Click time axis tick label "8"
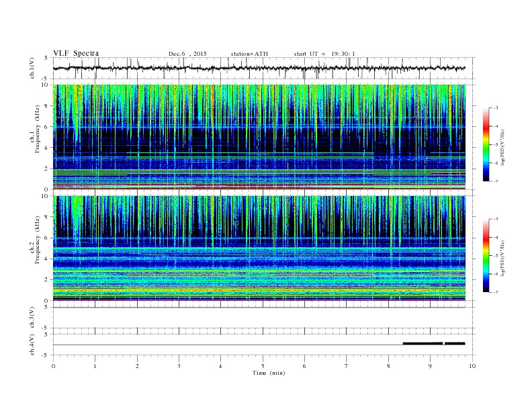This screenshot has height=411, width=532. pos(388,366)
